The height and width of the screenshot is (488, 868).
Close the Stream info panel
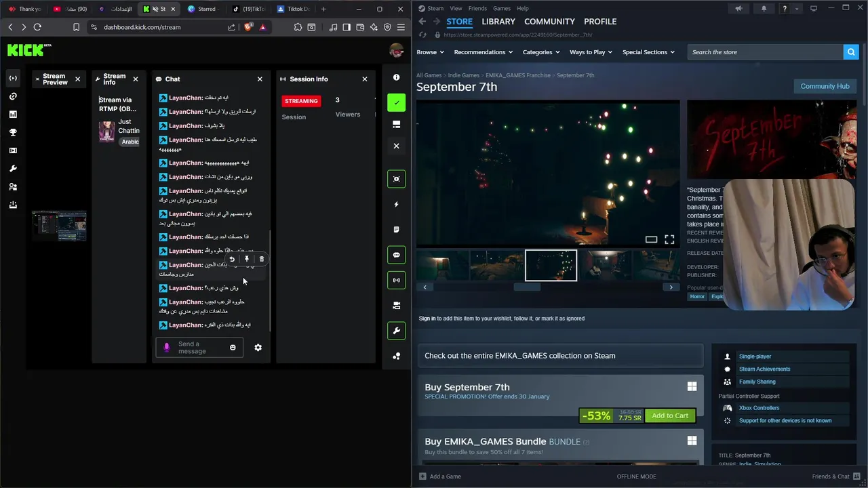136,79
